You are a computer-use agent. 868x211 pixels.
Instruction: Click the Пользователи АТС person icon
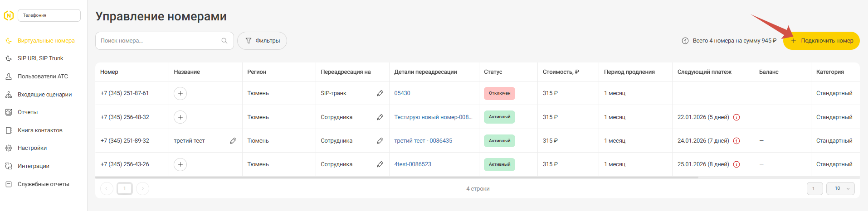pos(9,77)
